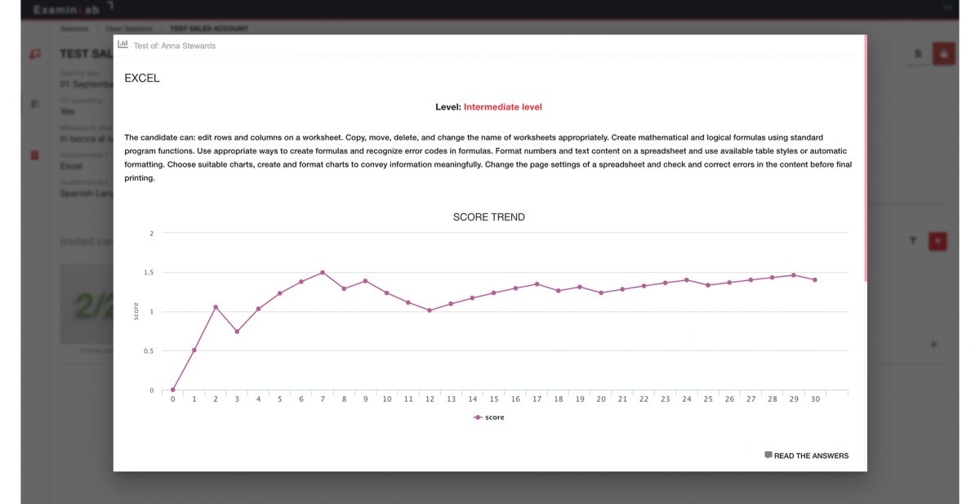
Task: Click the red plus add button
Action: pyautogui.click(x=937, y=241)
